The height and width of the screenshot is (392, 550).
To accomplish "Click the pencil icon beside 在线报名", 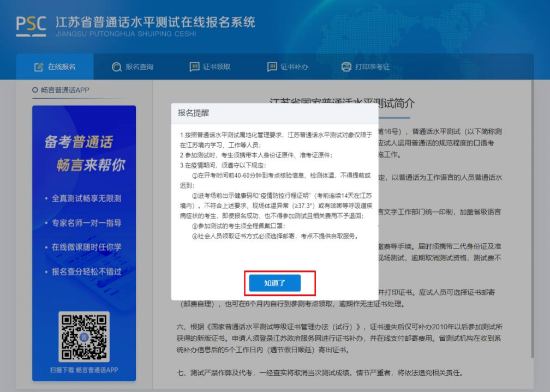I will point(38,67).
